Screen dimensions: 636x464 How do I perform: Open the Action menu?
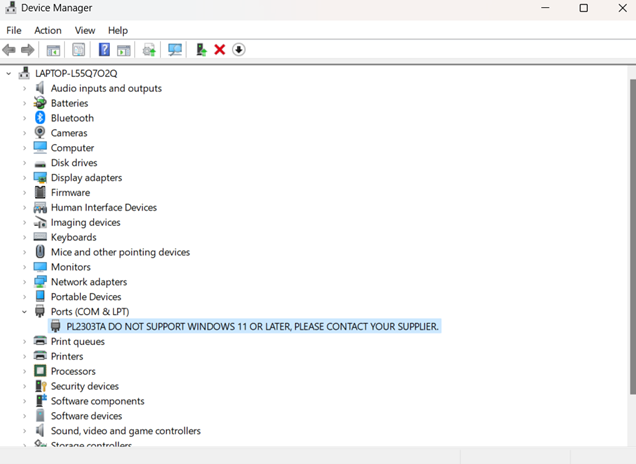point(47,30)
